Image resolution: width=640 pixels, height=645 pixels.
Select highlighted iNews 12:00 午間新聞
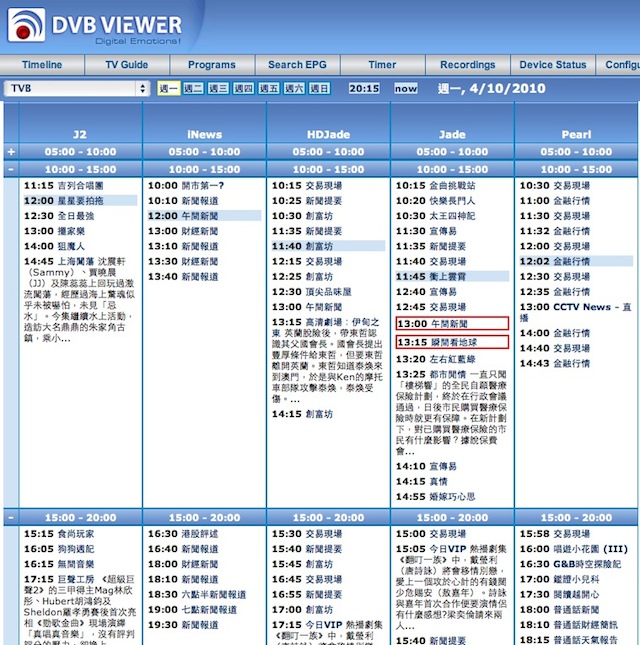[x=204, y=216]
